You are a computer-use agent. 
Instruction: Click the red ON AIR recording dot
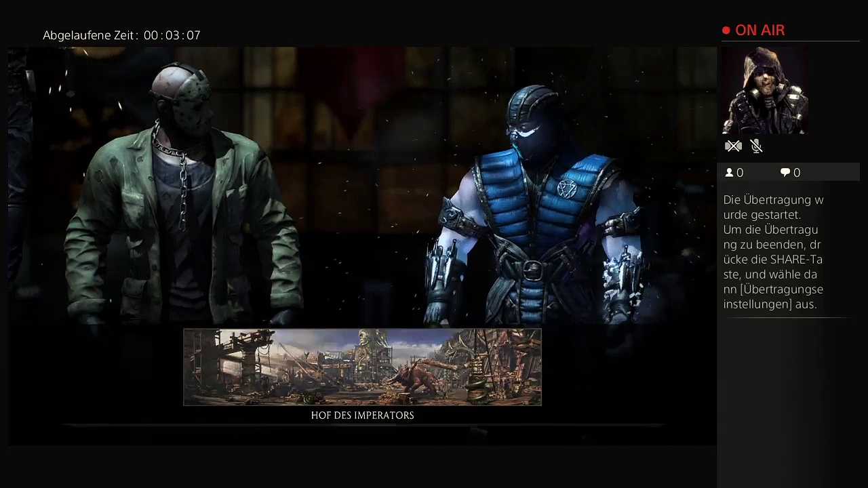(726, 30)
